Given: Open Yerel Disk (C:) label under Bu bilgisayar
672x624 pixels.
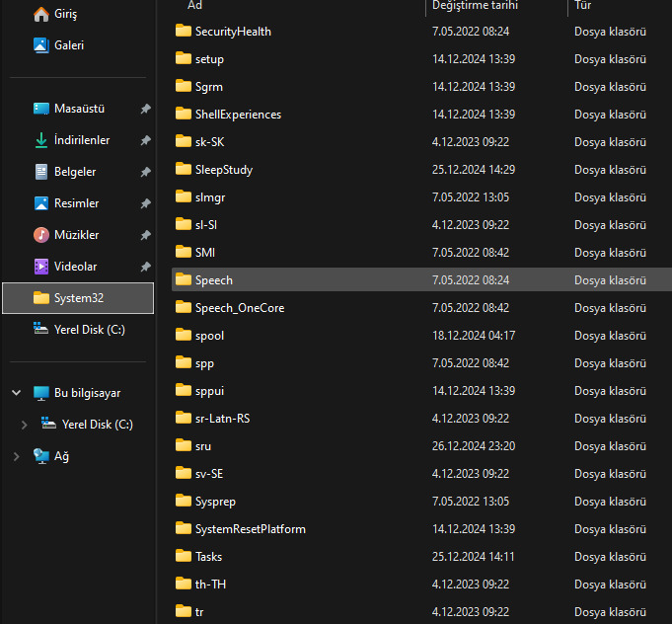Looking at the screenshot, I should point(98,425).
